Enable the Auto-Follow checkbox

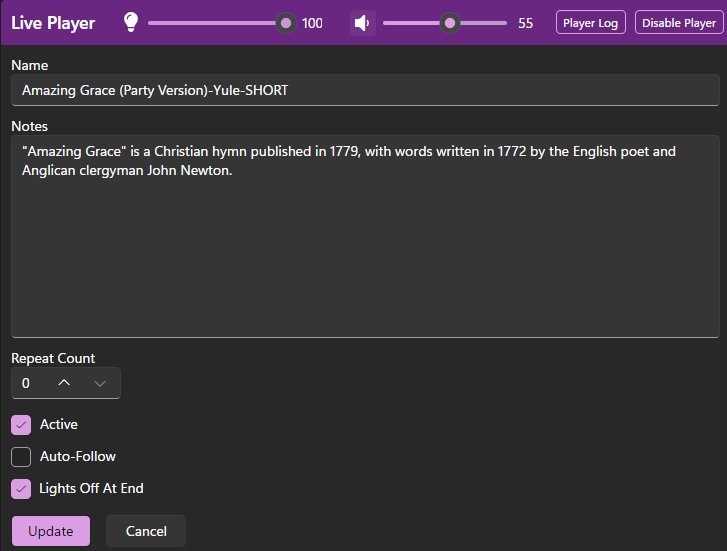[21, 457]
